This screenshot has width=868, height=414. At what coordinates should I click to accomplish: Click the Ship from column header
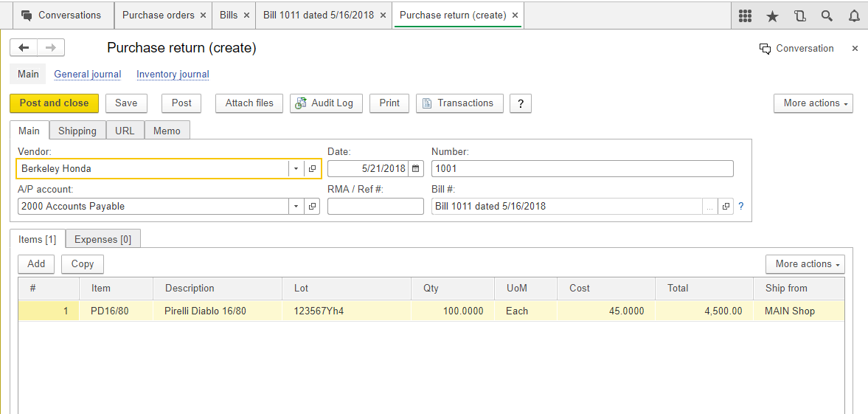pos(799,289)
